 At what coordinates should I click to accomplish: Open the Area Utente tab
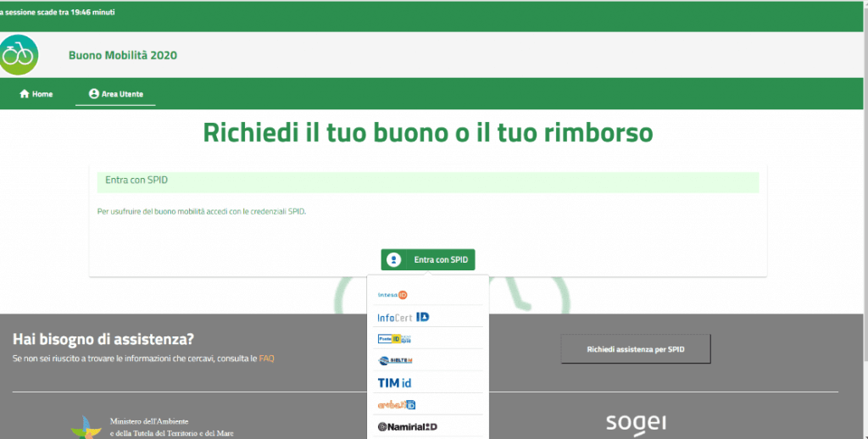(115, 94)
